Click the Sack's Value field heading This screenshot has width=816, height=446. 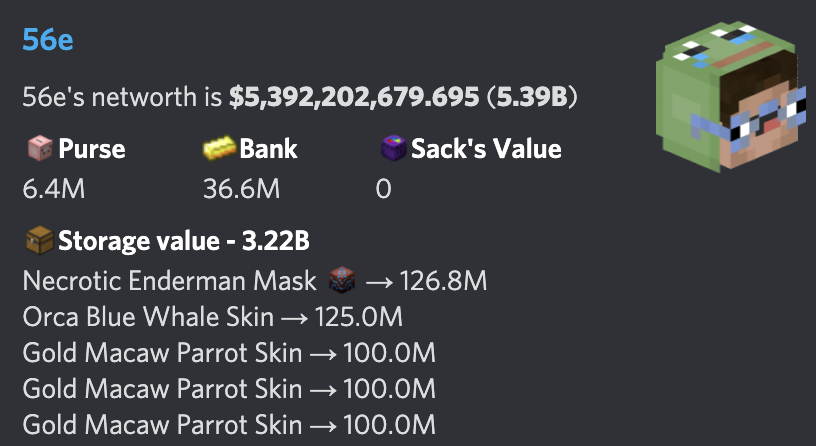click(487, 149)
